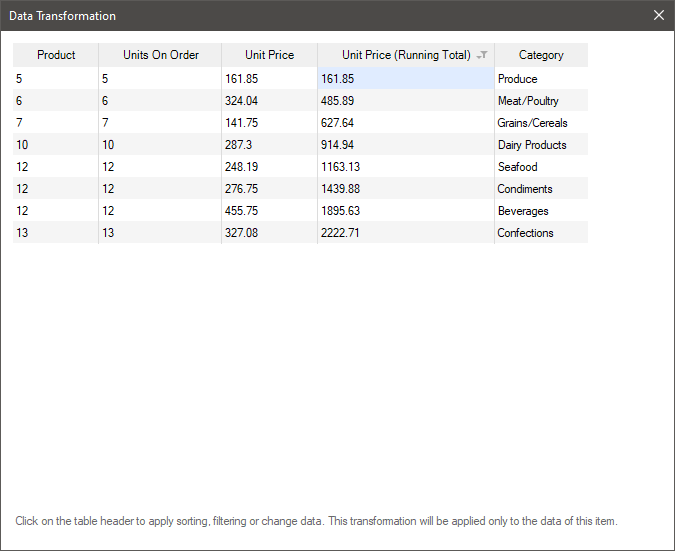675x551 pixels.
Task: Select the Beverages category cell
Action: [x=523, y=211]
